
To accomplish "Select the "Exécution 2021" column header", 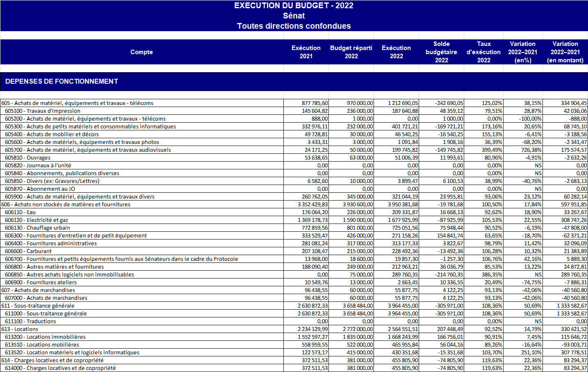I will click(x=306, y=52).
